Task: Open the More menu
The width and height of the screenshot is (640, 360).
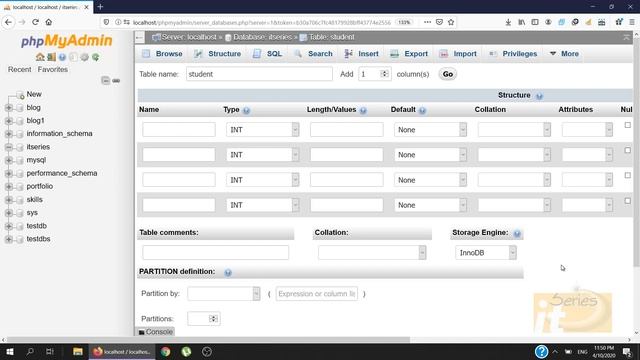Action: point(564,54)
